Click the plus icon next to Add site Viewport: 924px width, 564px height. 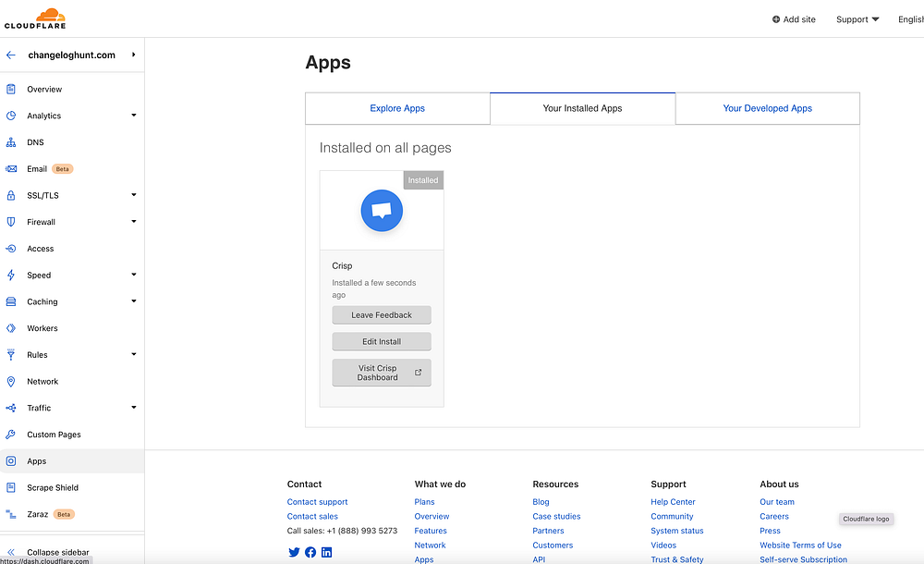pyautogui.click(x=776, y=19)
